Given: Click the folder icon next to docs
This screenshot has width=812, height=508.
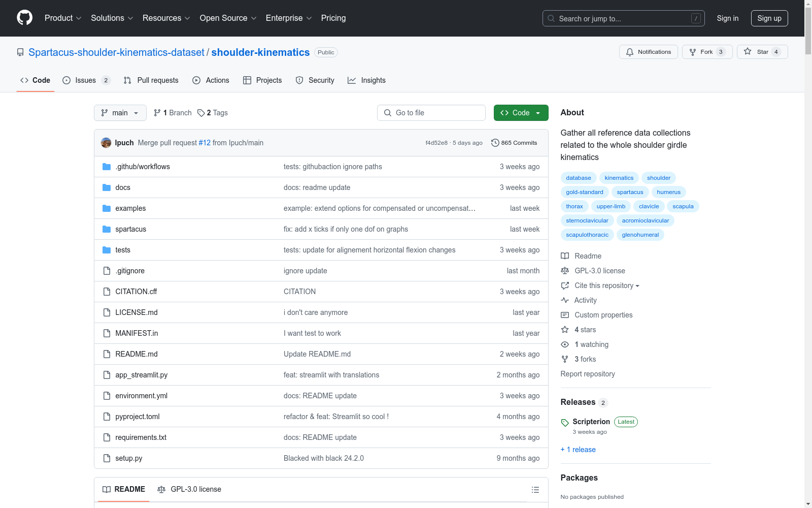Looking at the screenshot, I should click(x=107, y=187).
